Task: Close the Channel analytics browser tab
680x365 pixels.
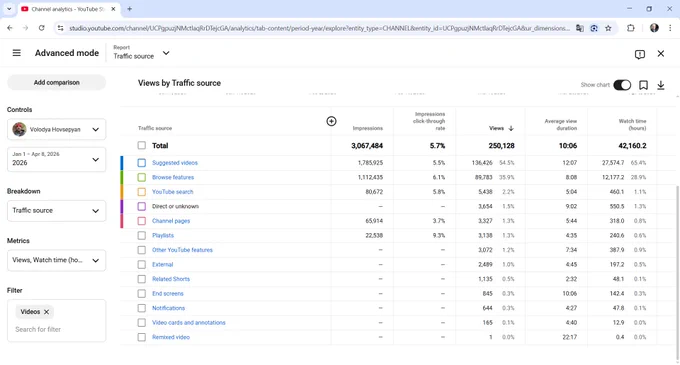Action: tap(113, 9)
